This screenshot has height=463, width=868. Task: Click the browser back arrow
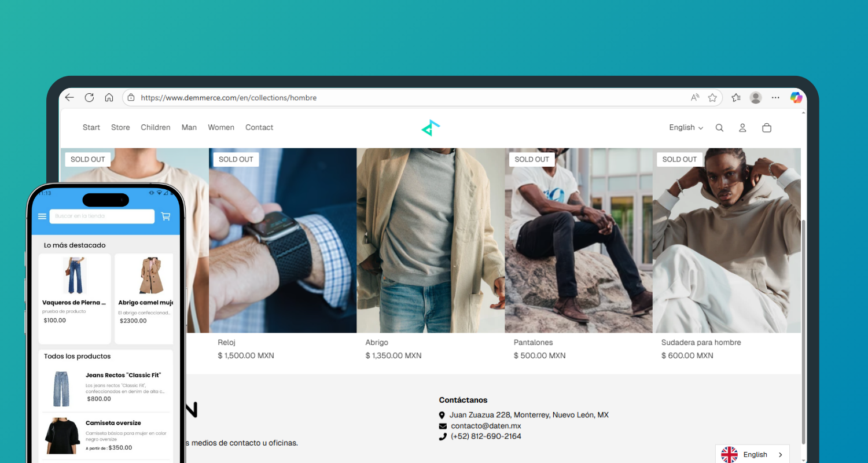click(x=70, y=98)
